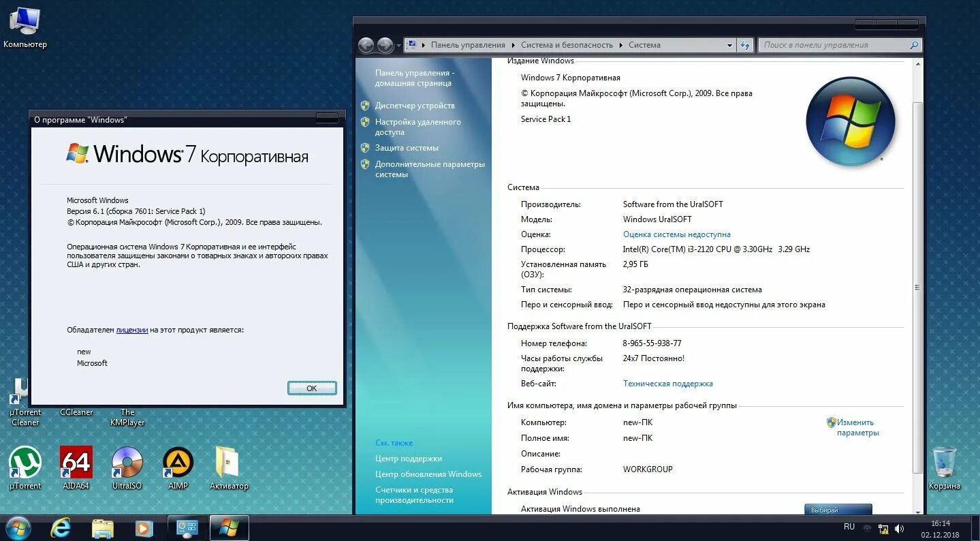Select the Система и безопасность breadcrumb
Viewport: 980px width, 541px height.
[x=567, y=45]
